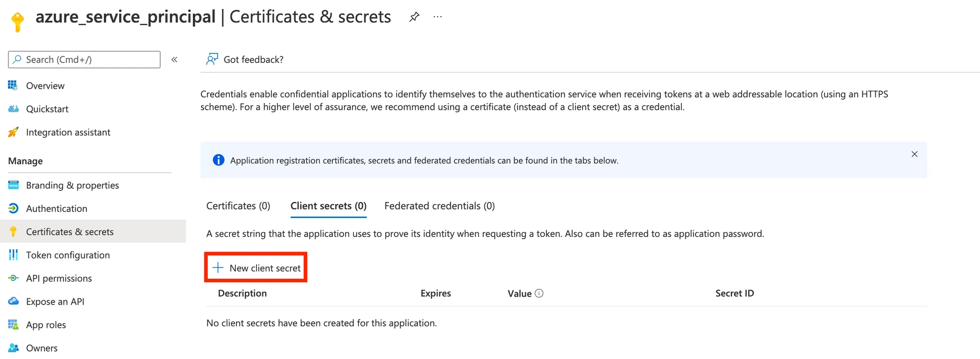Open Quickstart from the sidebar
Viewport: 980px width, 359px height.
point(47,109)
